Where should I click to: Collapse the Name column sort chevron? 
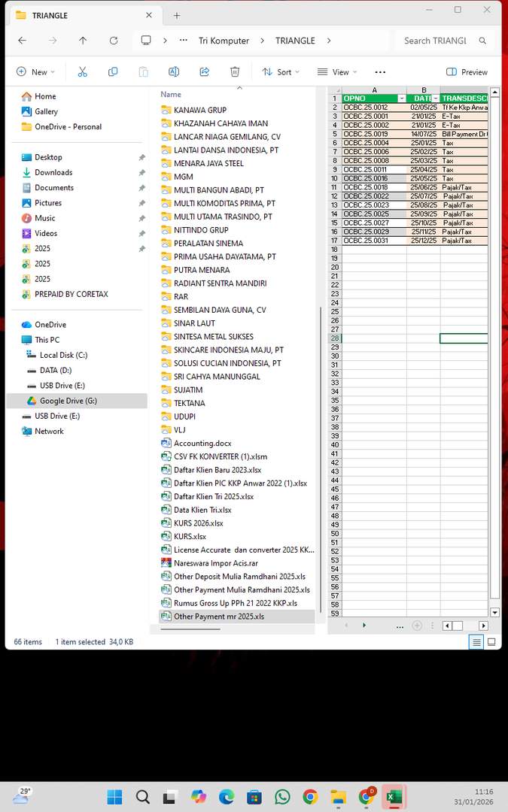click(x=239, y=87)
